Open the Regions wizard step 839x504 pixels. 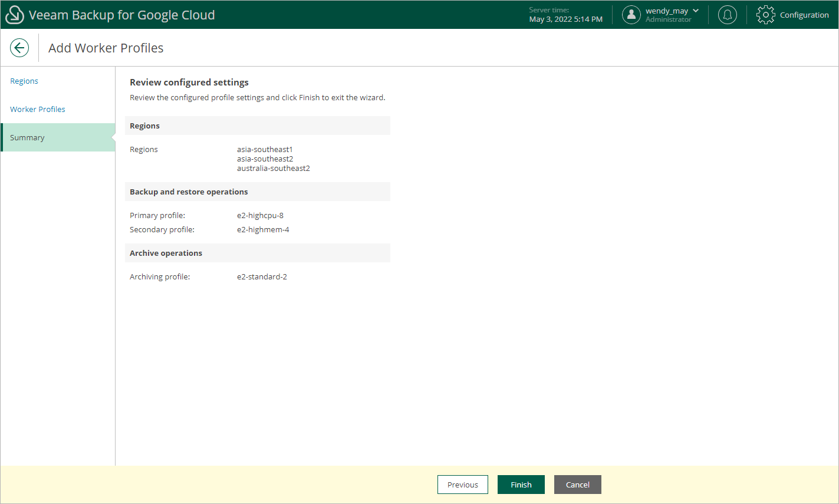pos(24,81)
